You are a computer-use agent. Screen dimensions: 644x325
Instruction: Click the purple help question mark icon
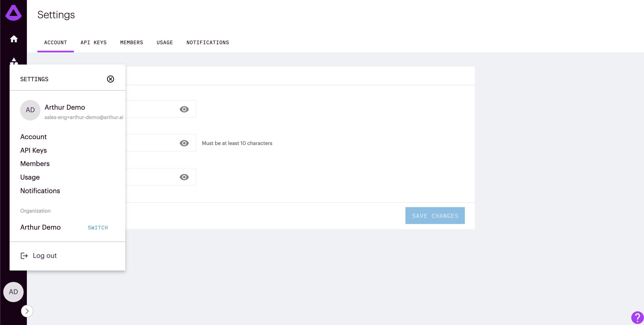[637, 317]
